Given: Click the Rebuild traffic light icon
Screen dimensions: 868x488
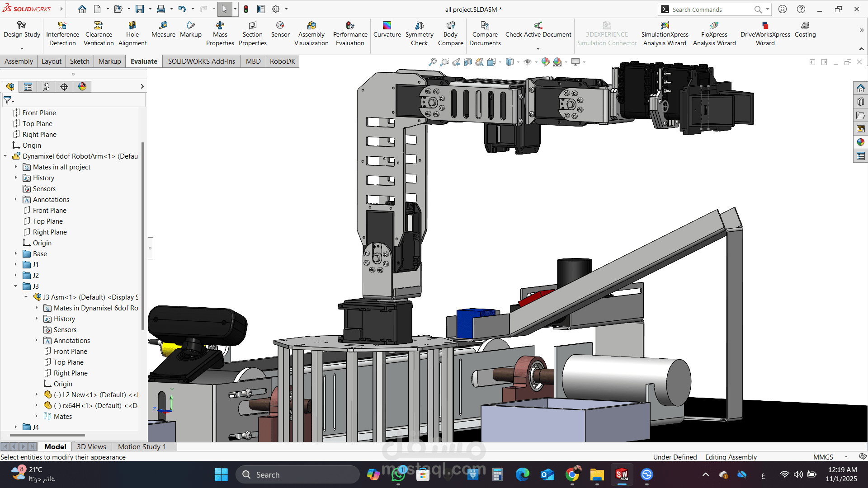Looking at the screenshot, I should [246, 9].
